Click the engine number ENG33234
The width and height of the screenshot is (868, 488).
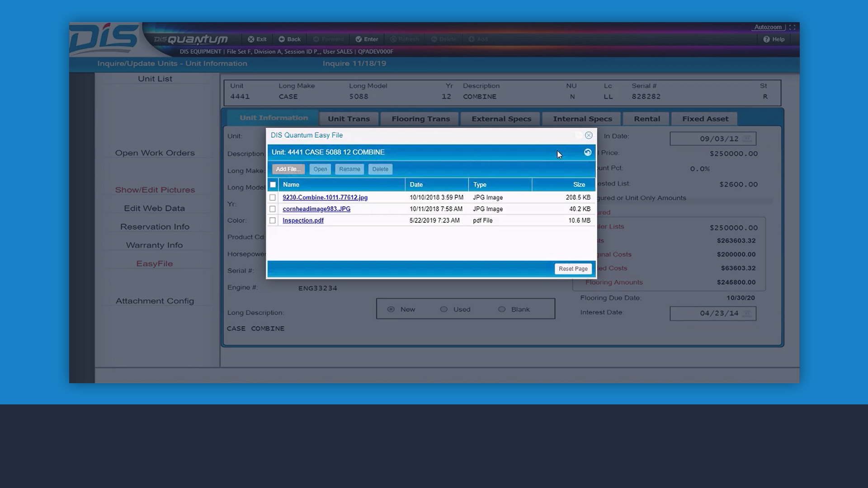[318, 288]
